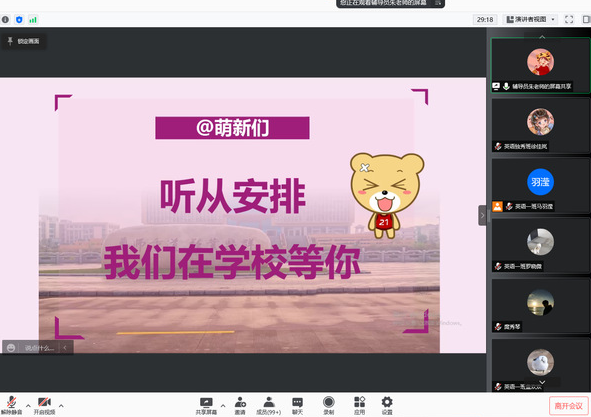Click the blue security shield icon
This screenshot has width=591, height=417.
[19, 19]
